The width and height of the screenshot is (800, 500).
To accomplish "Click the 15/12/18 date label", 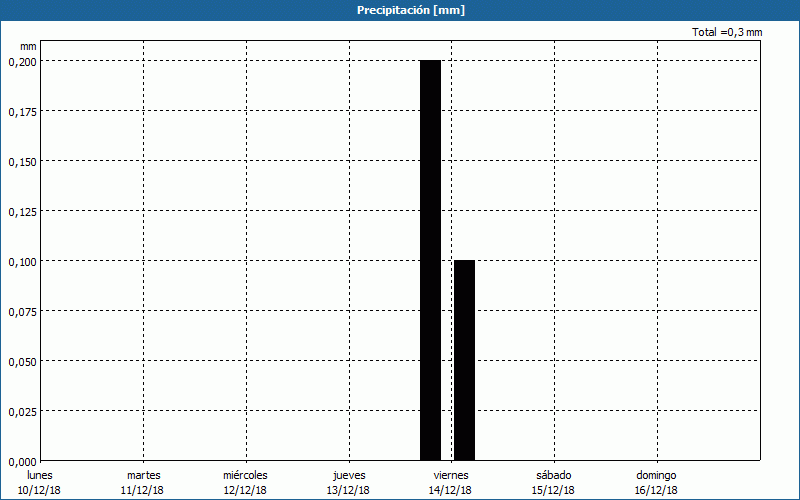I will (x=553, y=490).
